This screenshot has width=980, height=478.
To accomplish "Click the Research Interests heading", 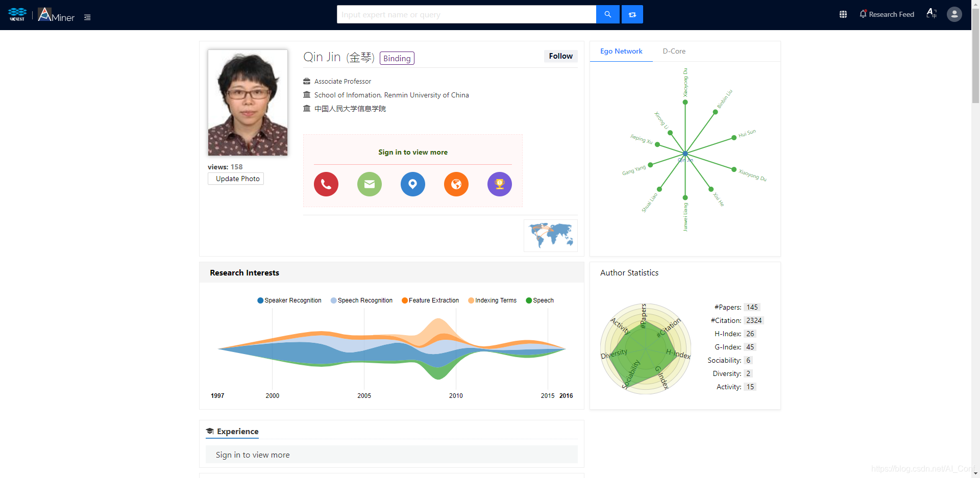I will click(x=244, y=273).
